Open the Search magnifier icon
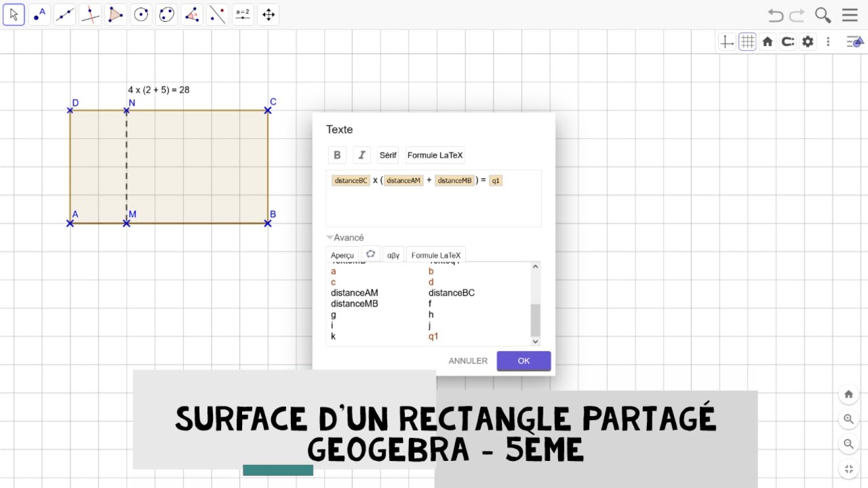Image resolution: width=868 pixels, height=488 pixels. coord(823,15)
